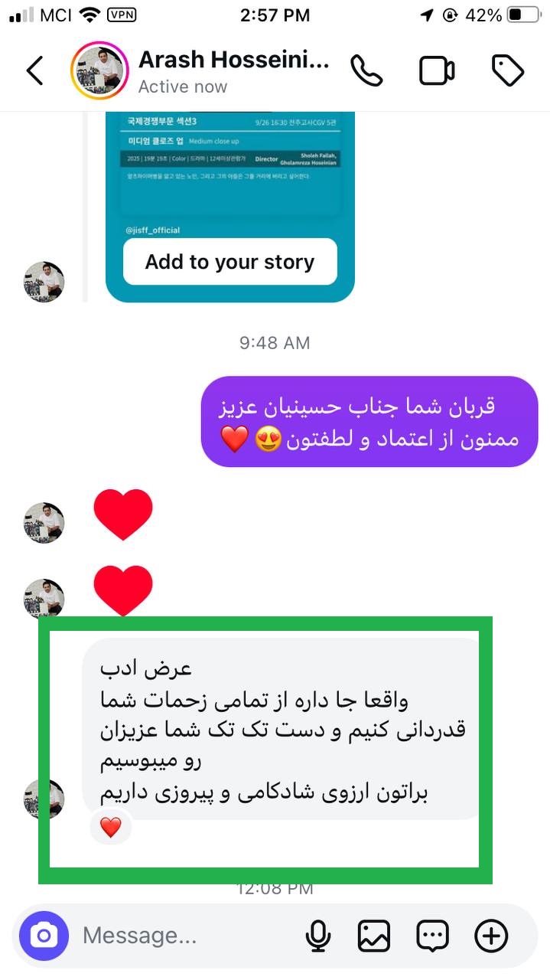550x980 pixels.
Task: Open the photo gallery picker icon
Action: [x=374, y=936]
